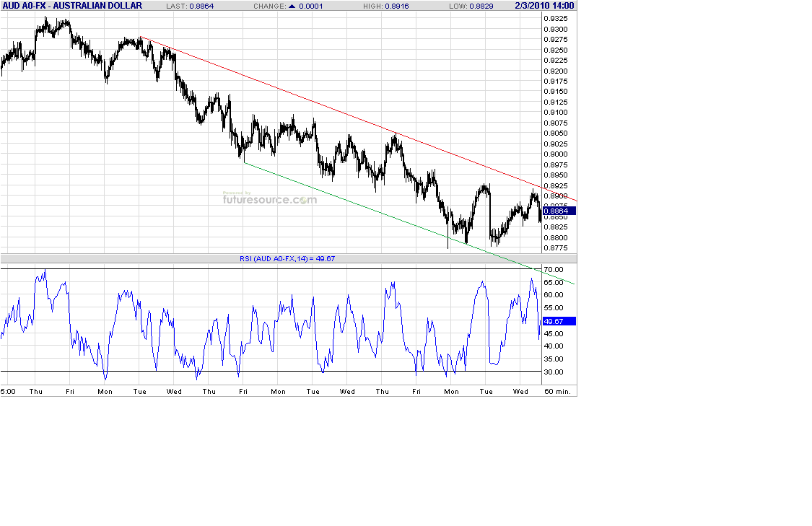Screen dimensions: 812x526
Task: Select the 0.9275 price axis label
Action: click(x=556, y=40)
